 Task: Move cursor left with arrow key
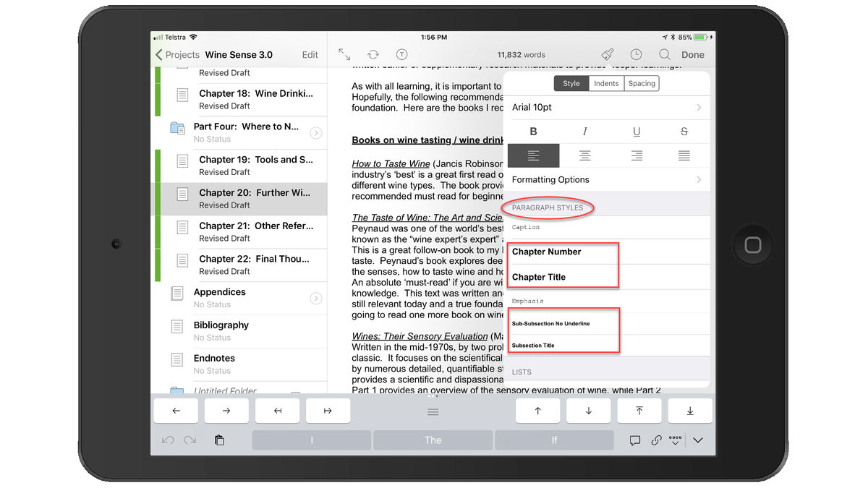pyautogui.click(x=176, y=411)
